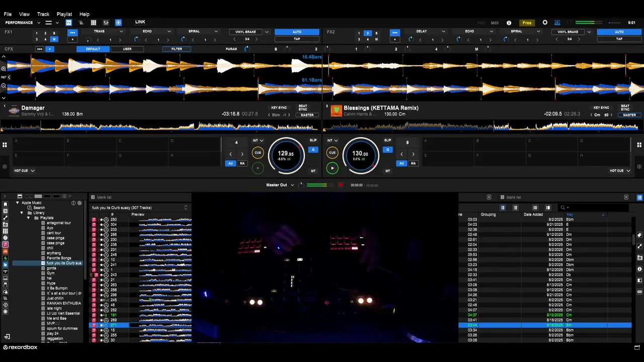
Task: Toggle deck 1 SLIP mode
Action: coord(313,140)
